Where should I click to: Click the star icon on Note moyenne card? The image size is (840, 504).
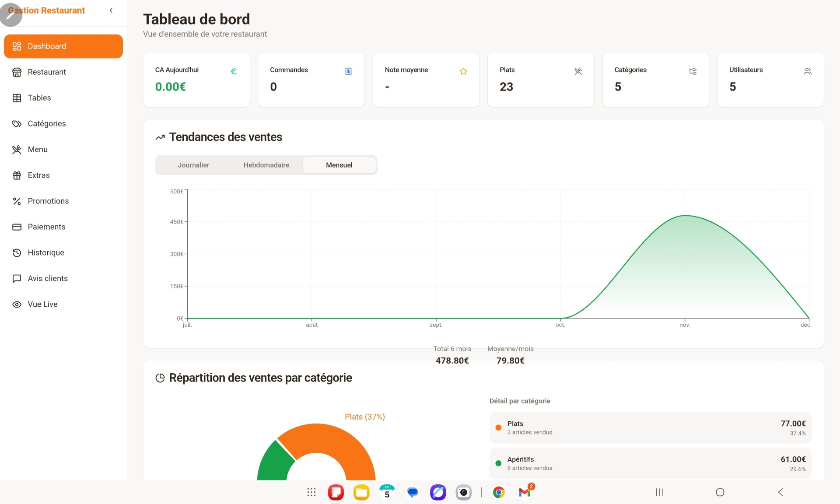463,71
